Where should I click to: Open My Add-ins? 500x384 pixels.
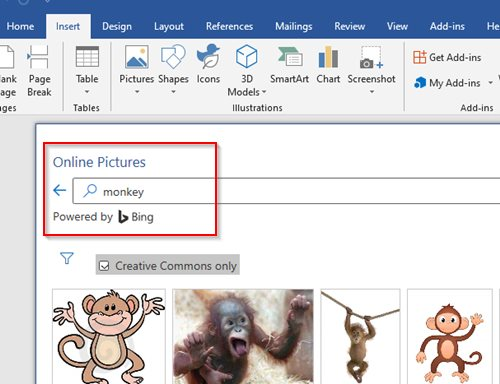(x=447, y=83)
